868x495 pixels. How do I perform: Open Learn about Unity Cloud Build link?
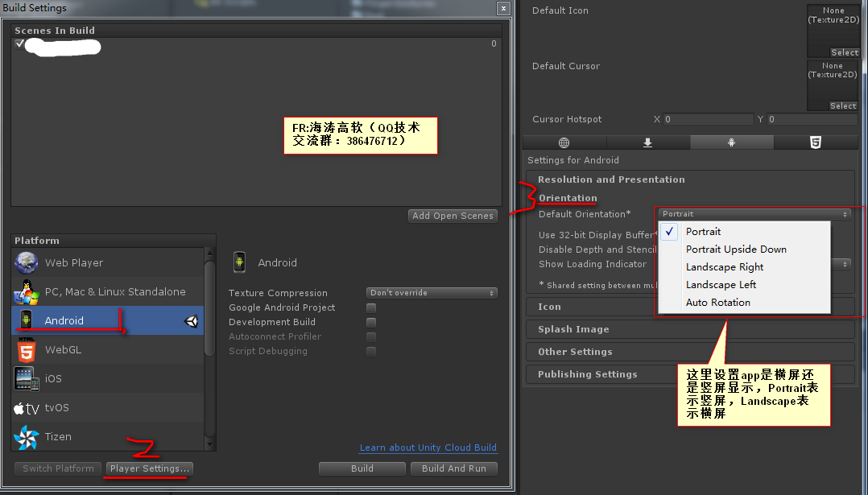(x=428, y=448)
